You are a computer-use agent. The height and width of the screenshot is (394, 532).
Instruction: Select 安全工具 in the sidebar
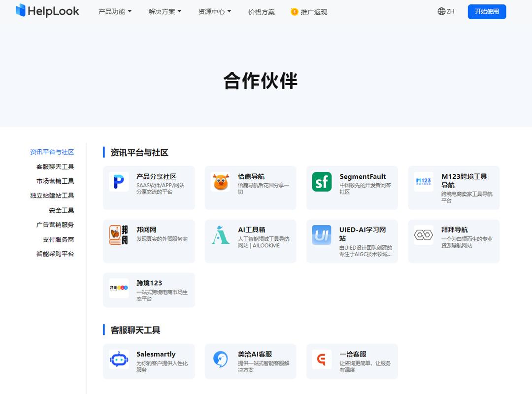[62, 210]
